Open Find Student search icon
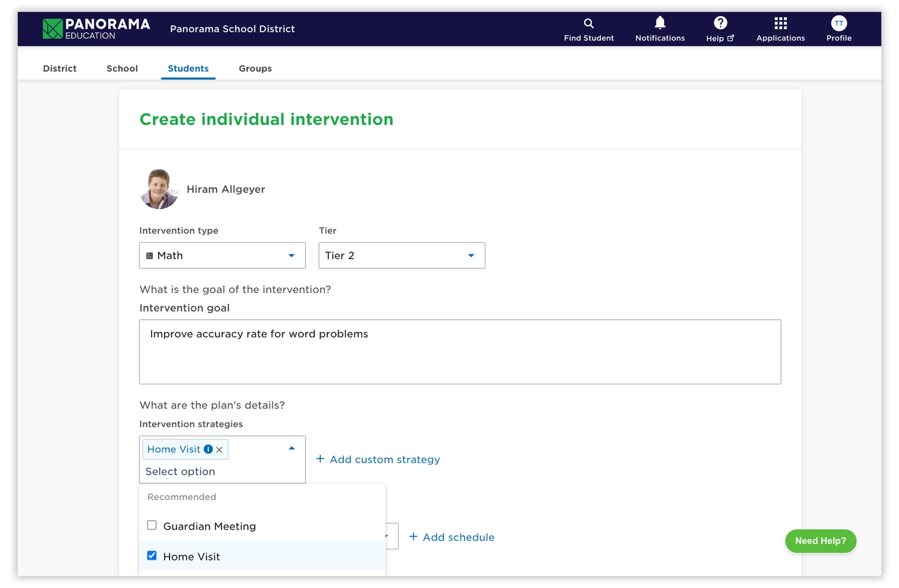The height and width of the screenshot is (588, 899). click(x=588, y=23)
